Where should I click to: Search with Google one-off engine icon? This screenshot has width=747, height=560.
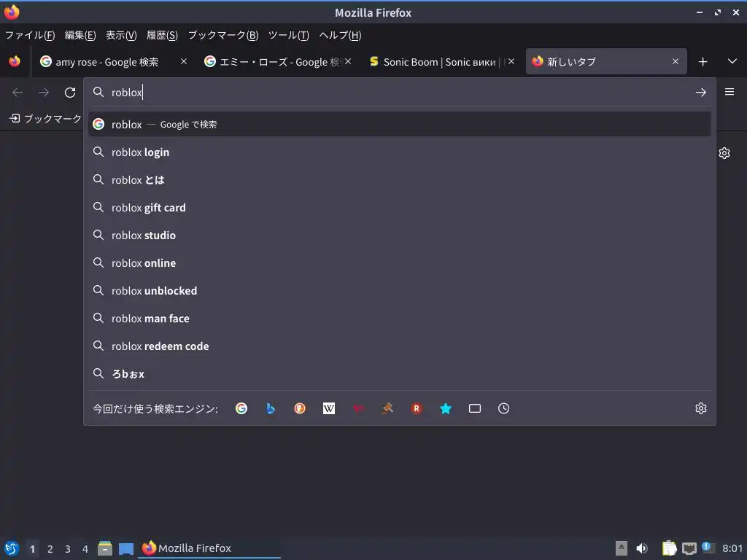(x=241, y=408)
